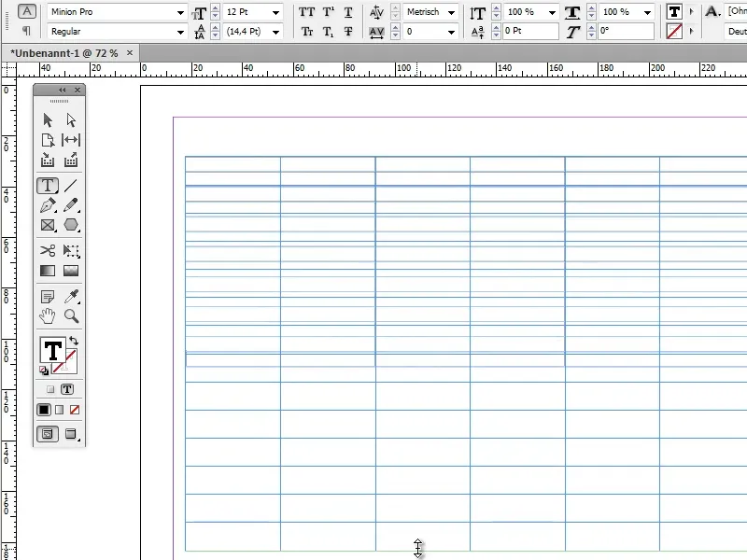Apply solid black color button
The height and width of the screenshot is (560, 747).
click(44, 410)
